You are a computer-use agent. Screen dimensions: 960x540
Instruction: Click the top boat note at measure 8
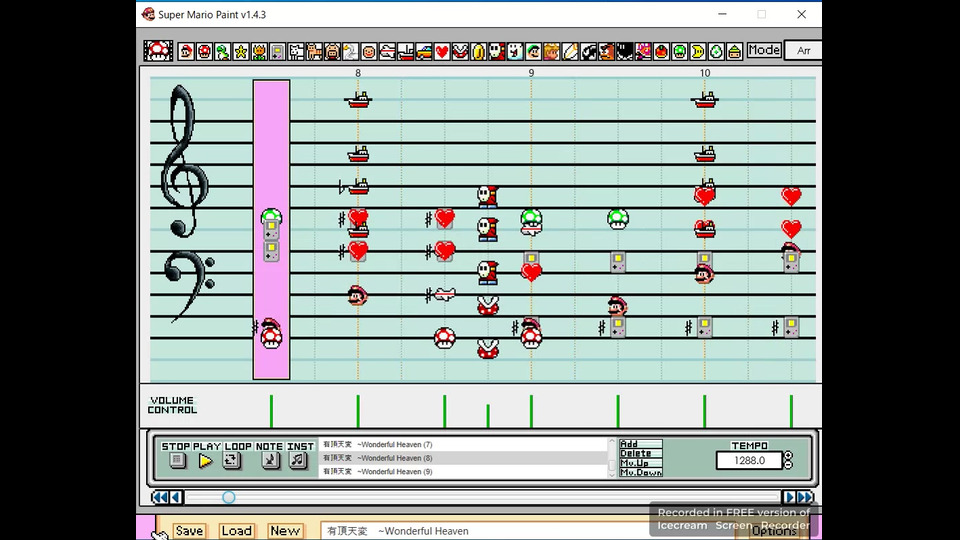358,99
